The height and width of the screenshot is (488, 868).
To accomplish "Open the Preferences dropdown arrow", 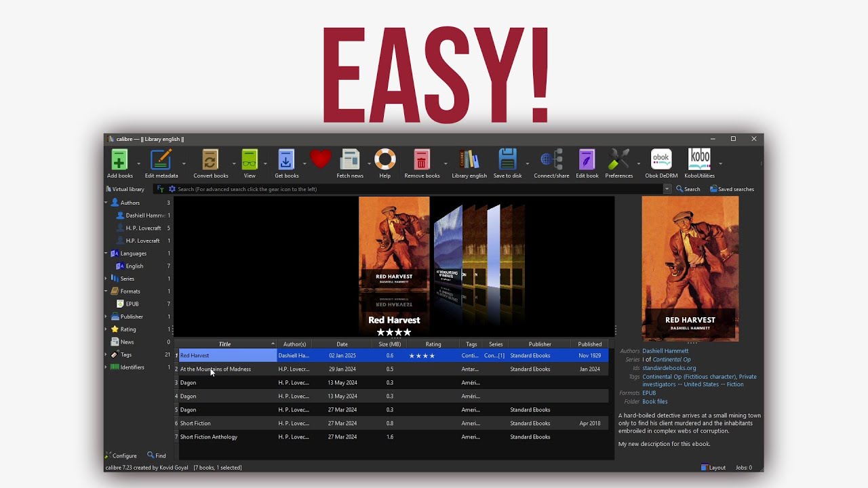I will point(638,163).
